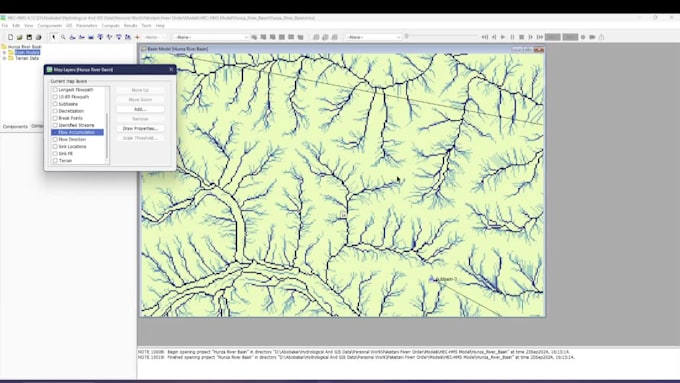The height and width of the screenshot is (383, 680).
Task: Click the Print toolbar icon
Action: pos(38,37)
